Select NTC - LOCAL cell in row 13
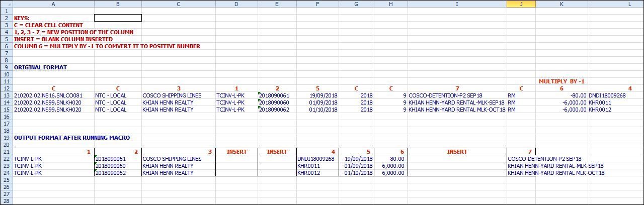Screen dimensions: 644x205 [x=118, y=95]
